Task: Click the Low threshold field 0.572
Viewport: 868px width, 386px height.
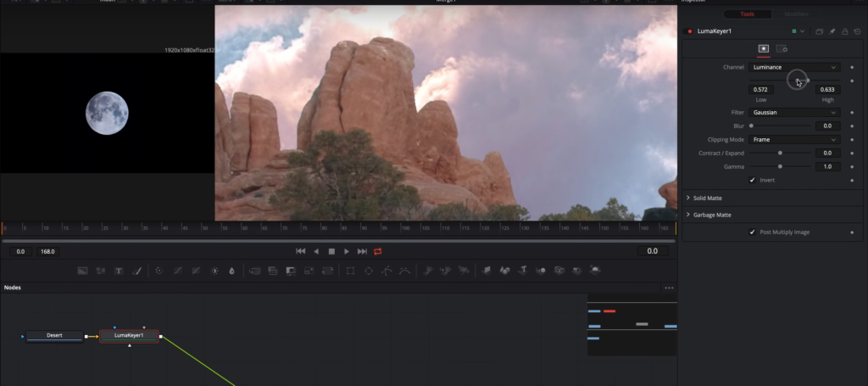Action: (x=761, y=90)
